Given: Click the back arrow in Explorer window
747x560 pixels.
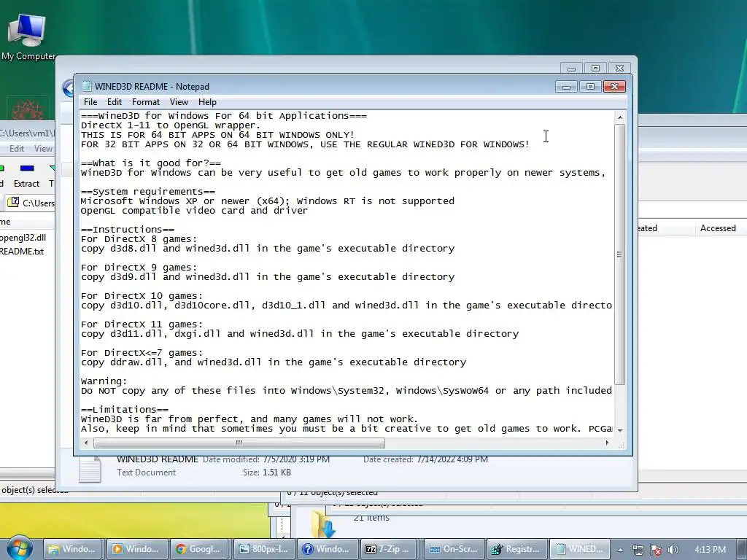Looking at the screenshot, I should [69, 88].
